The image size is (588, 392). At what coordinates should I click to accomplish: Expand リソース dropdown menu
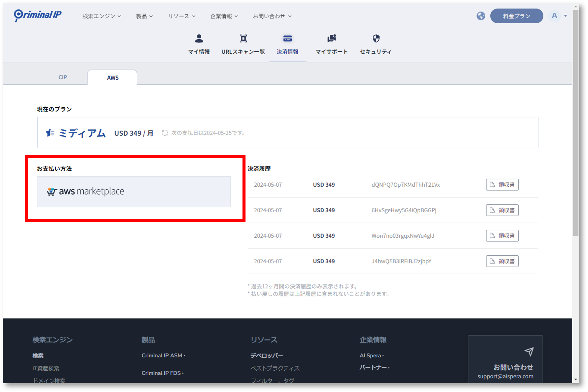click(182, 16)
